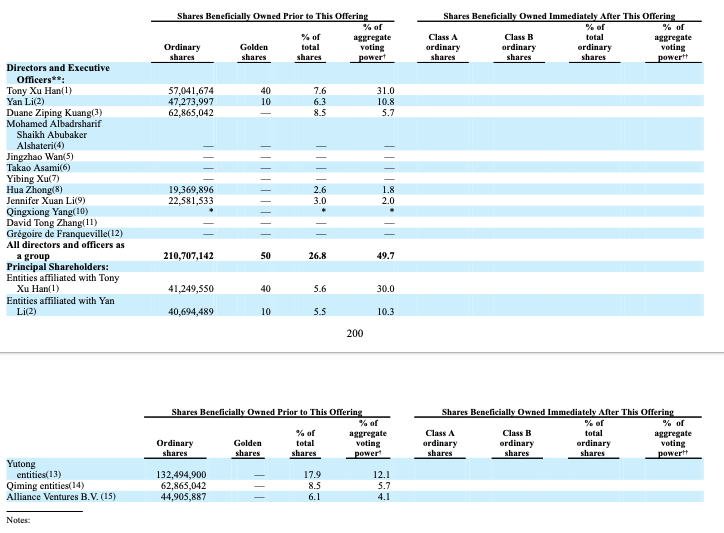Click Alliance Ventures B.V. (15) entry
Viewport: 724px width, 533px height.
coord(62,496)
